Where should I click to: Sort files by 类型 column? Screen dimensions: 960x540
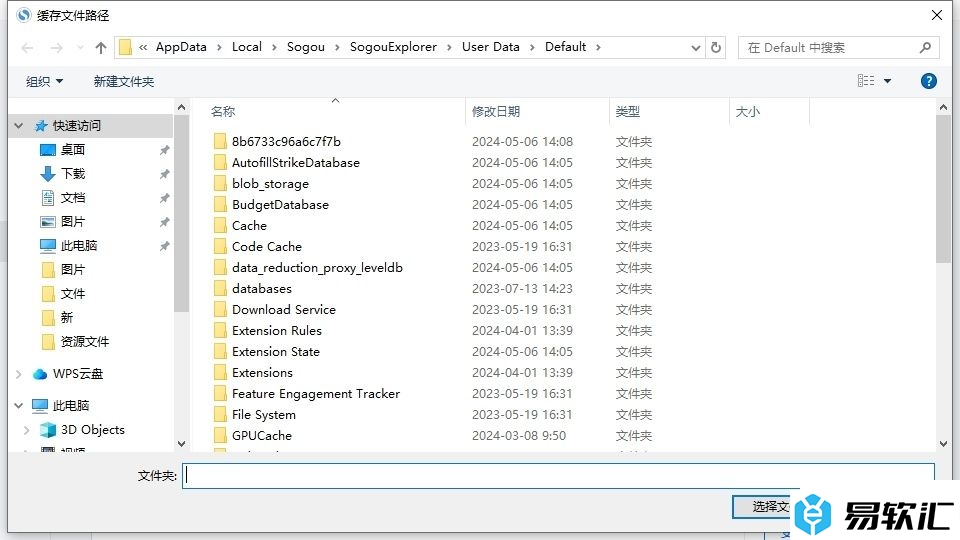click(x=628, y=111)
